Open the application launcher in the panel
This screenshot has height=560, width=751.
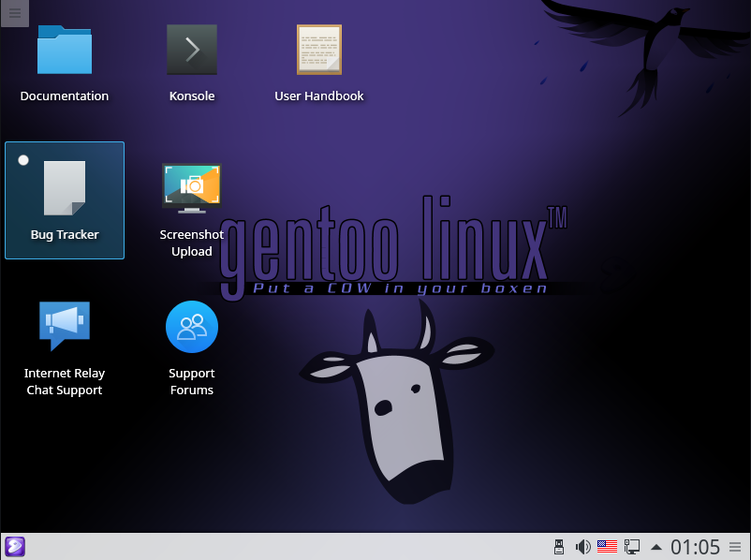[15, 547]
